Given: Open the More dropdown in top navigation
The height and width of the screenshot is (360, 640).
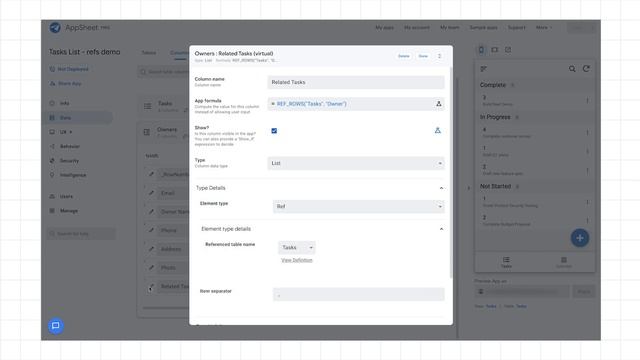Looking at the screenshot, I should point(544,27).
